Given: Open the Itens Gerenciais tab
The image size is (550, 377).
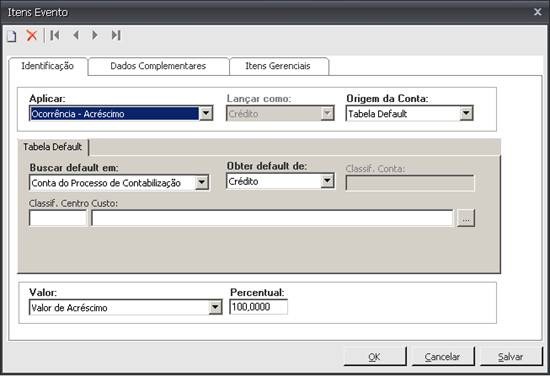Looking at the screenshot, I should [278, 66].
